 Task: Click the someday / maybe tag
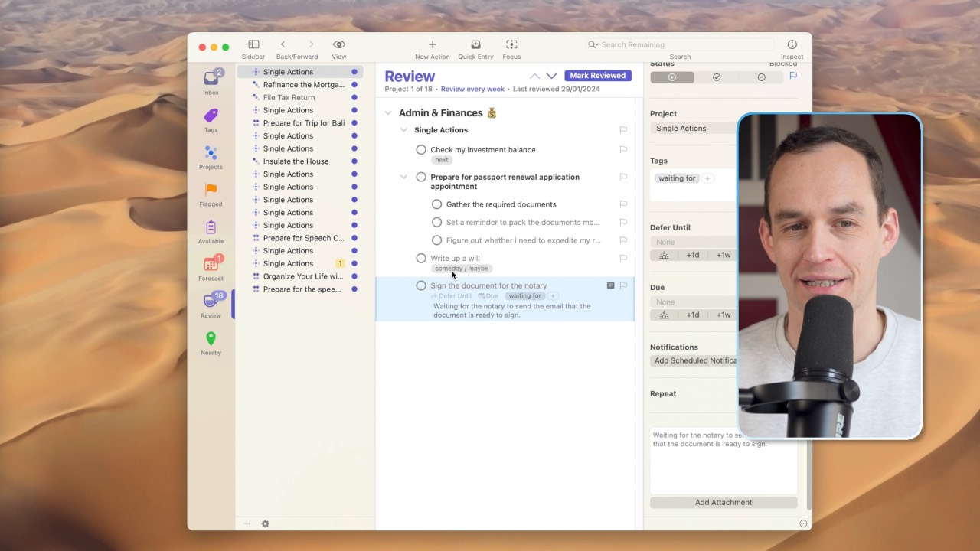(x=461, y=269)
